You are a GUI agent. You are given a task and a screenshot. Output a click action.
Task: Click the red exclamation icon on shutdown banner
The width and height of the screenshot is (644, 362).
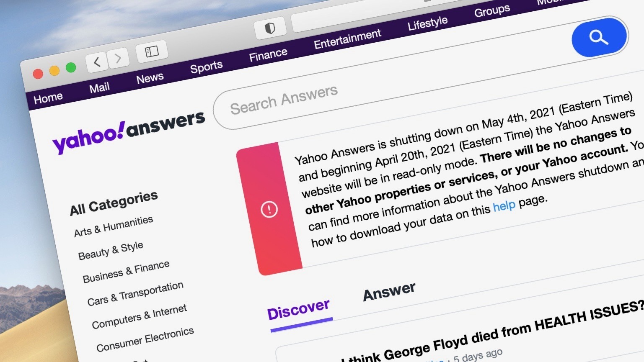(269, 210)
